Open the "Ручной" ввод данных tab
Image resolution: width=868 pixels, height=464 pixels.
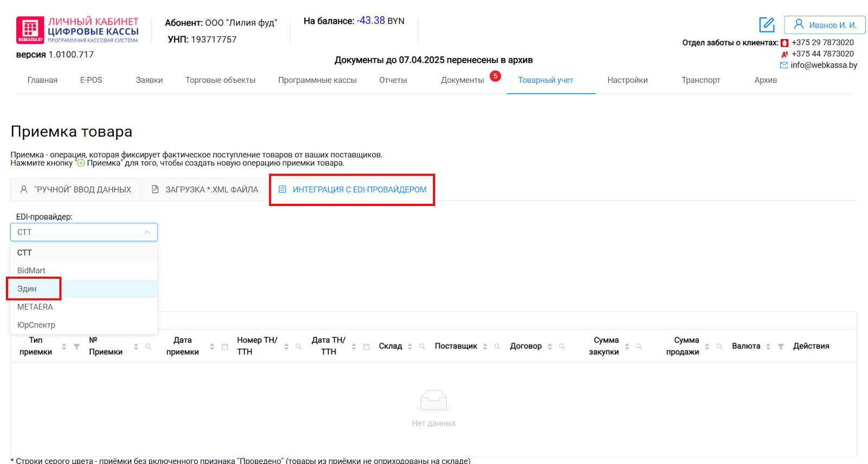[75, 190]
